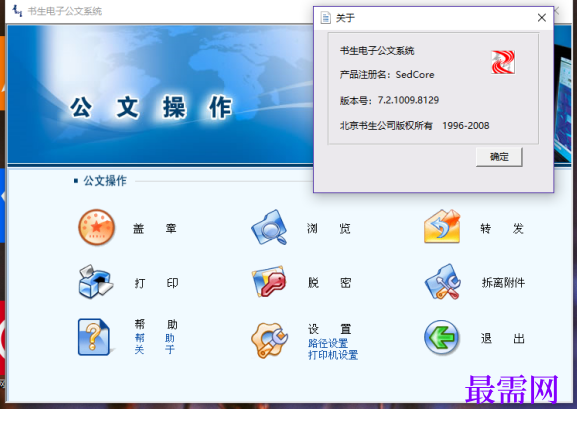Click 书生电子公文系统 text in 关于 dialog

[377, 51]
